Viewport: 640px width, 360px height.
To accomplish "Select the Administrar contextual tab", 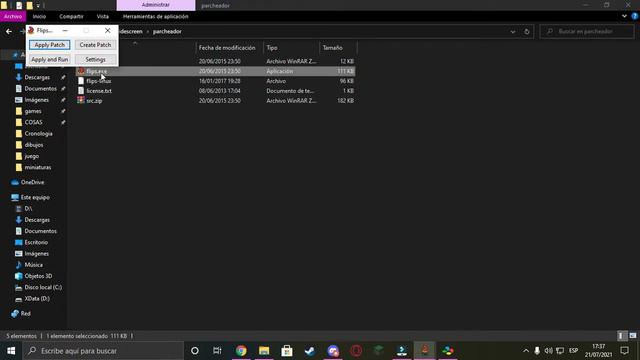I will pos(156,5).
